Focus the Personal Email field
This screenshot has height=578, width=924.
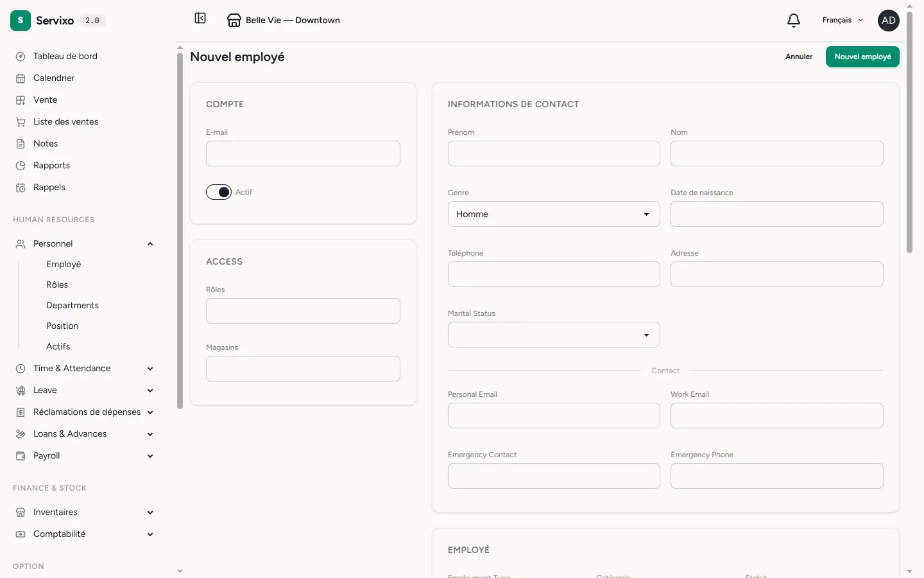tap(554, 416)
